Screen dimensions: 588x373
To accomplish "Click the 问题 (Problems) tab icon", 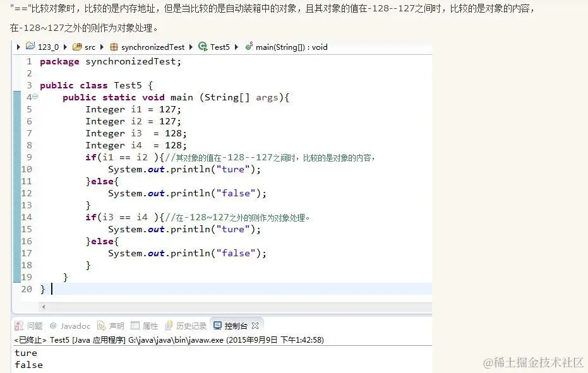I will pyautogui.click(x=19, y=326).
